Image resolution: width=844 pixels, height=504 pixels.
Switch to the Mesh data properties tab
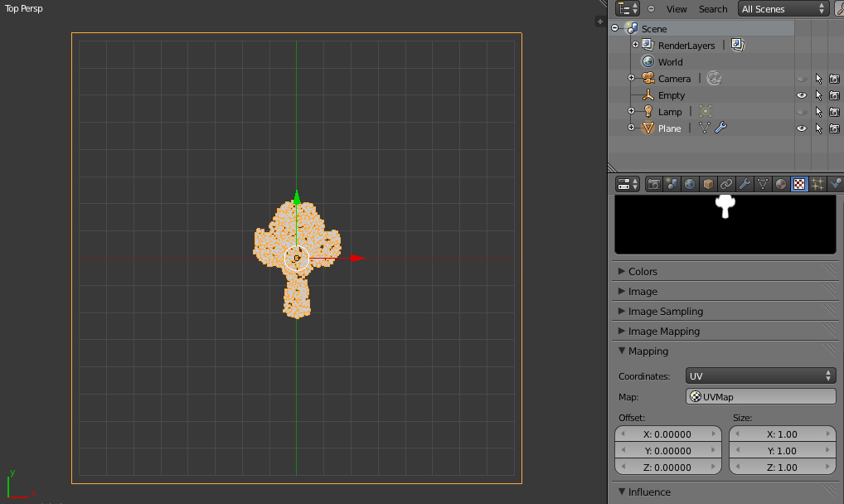(763, 184)
